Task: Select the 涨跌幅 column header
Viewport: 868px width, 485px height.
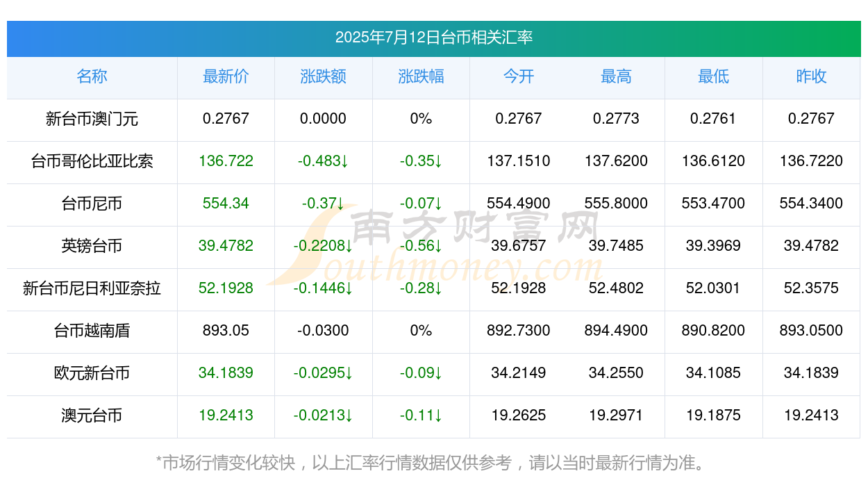Action: point(421,76)
